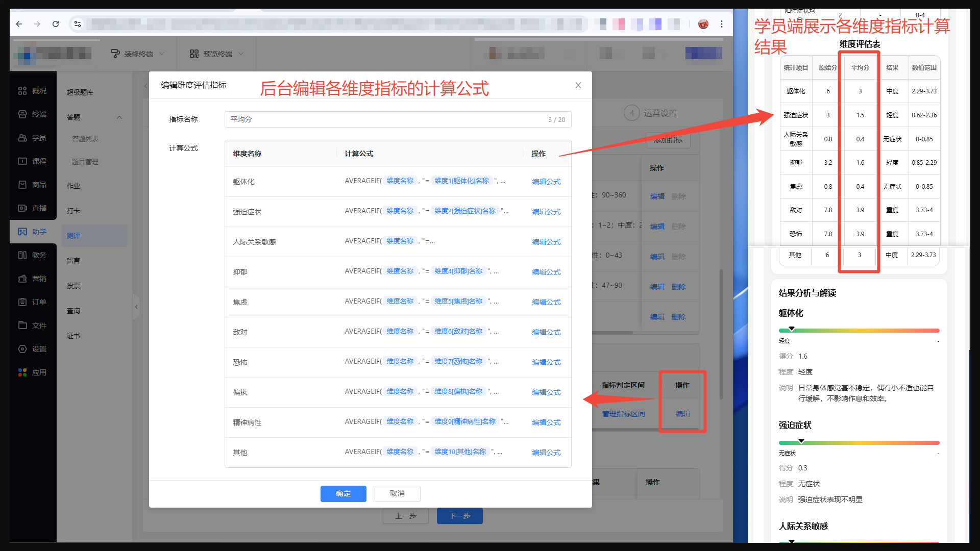Collapse the 答题 submenu chevron
This screenshot has width=980, height=551.
pyautogui.click(x=119, y=117)
